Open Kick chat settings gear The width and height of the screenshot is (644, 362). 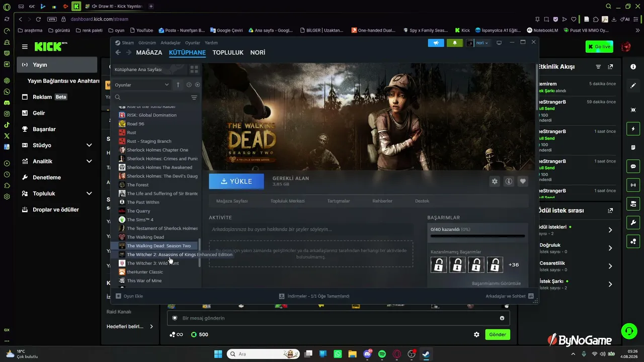click(476, 334)
